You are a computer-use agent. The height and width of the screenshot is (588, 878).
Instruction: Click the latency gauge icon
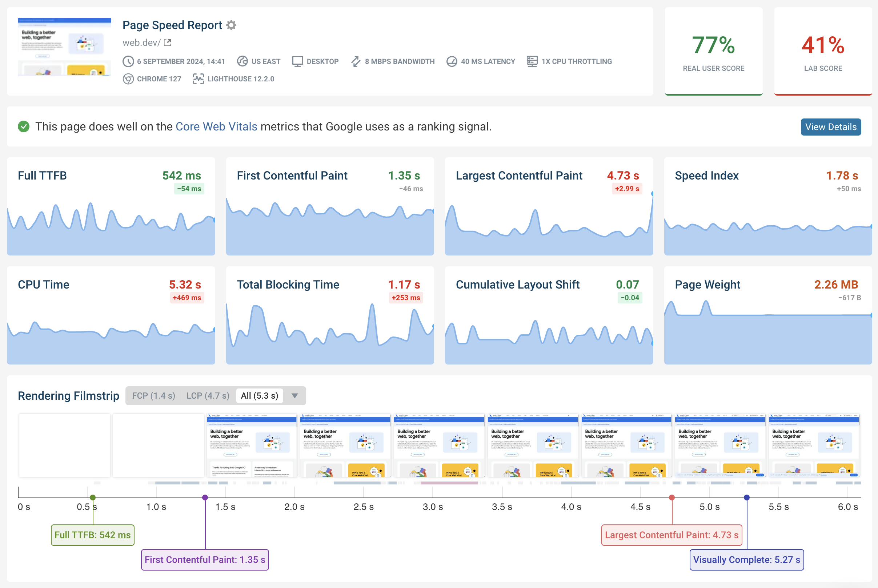click(452, 61)
